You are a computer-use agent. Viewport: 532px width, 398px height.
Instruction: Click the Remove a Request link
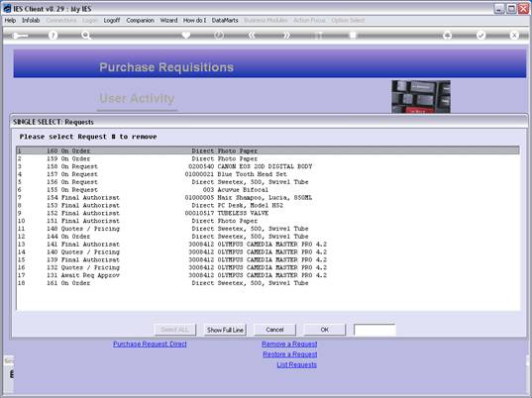(x=289, y=344)
